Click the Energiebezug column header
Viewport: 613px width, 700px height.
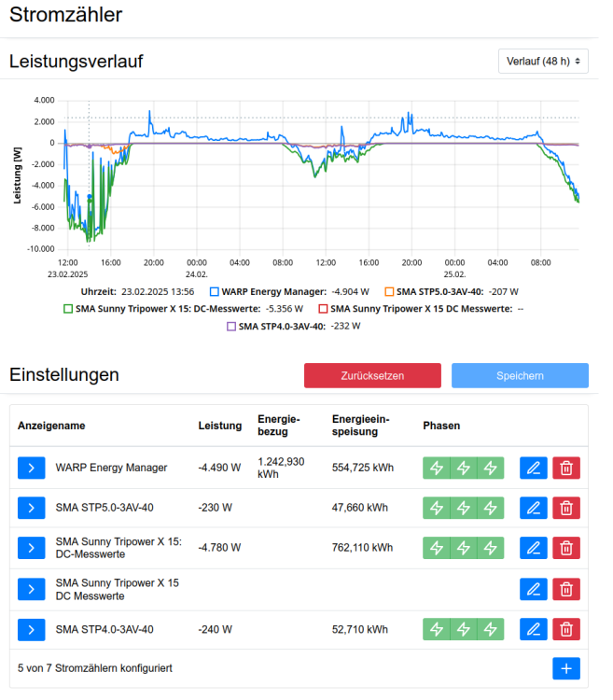click(279, 426)
